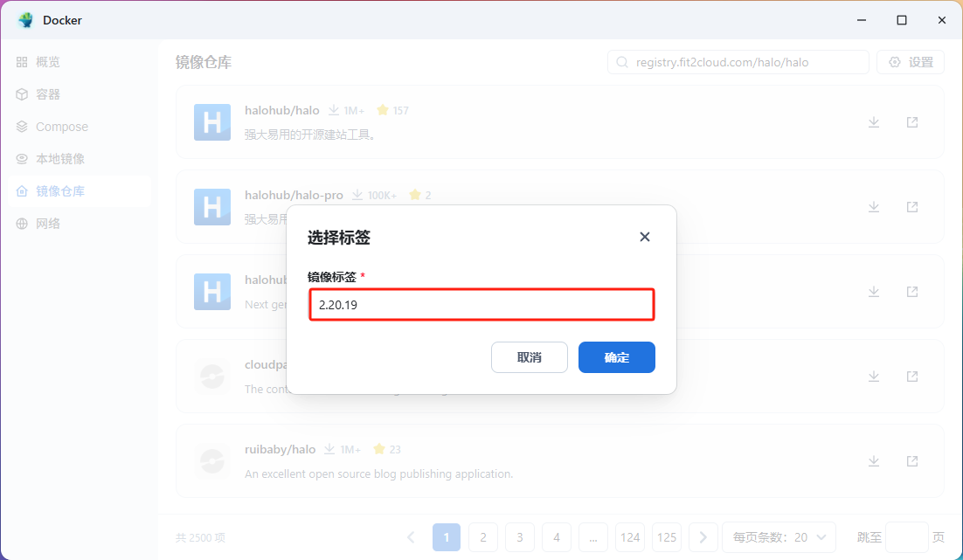Click the 本地镜像 disk icon in sidebar
The image size is (963, 560).
(x=22, y=159)
